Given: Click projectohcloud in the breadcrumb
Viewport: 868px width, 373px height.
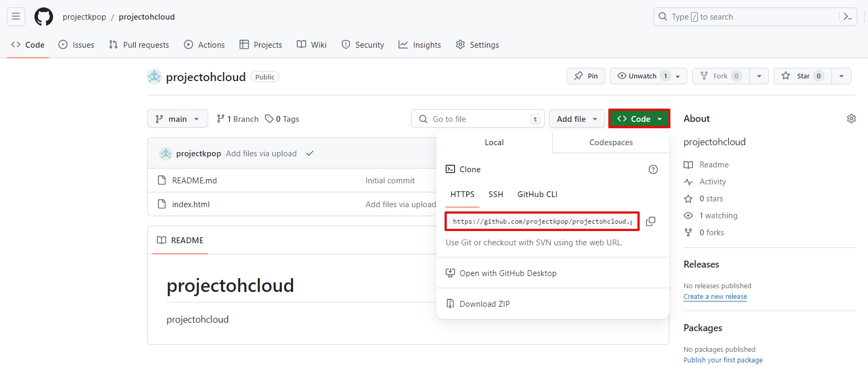Looking at the screenshot, I should [147, 17].
